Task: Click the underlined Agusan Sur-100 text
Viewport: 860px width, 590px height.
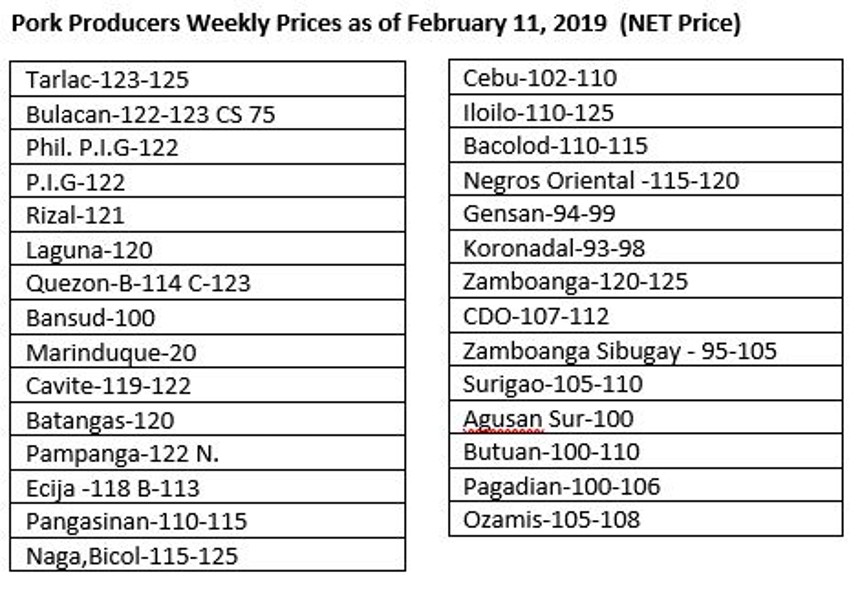Action: [548, 419]
